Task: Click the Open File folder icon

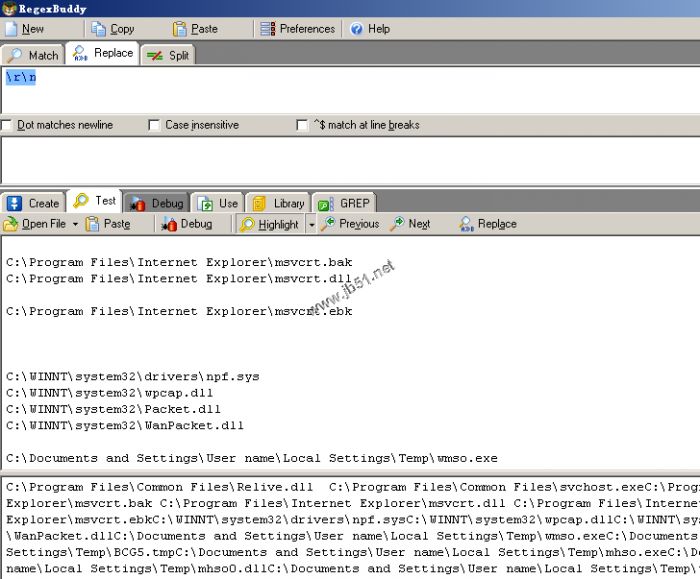Action: tap(11, 224)
